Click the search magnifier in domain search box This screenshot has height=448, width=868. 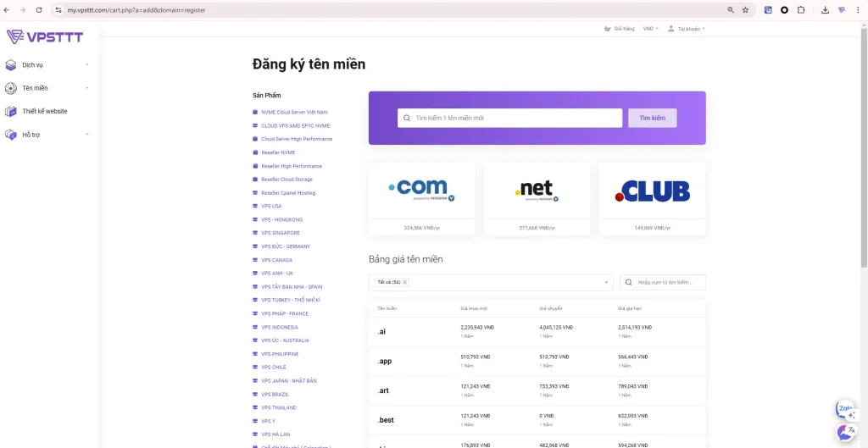(407, 118)
